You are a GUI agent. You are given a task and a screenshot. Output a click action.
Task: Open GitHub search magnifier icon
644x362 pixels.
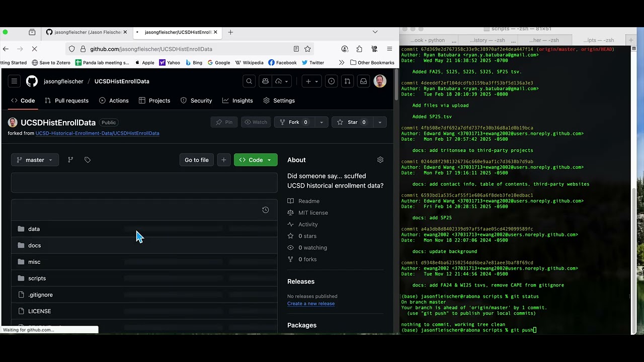click(x=249, y=81)
